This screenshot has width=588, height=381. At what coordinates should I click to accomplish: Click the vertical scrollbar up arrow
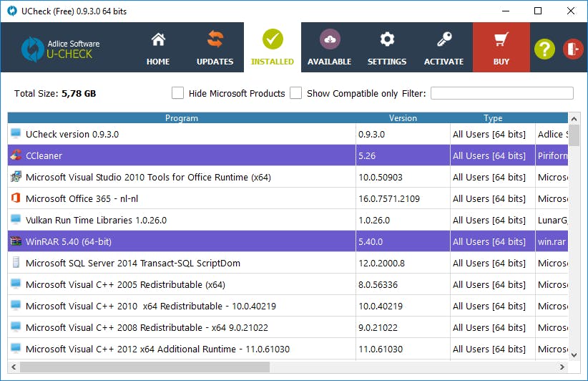[x=574, y=119]
